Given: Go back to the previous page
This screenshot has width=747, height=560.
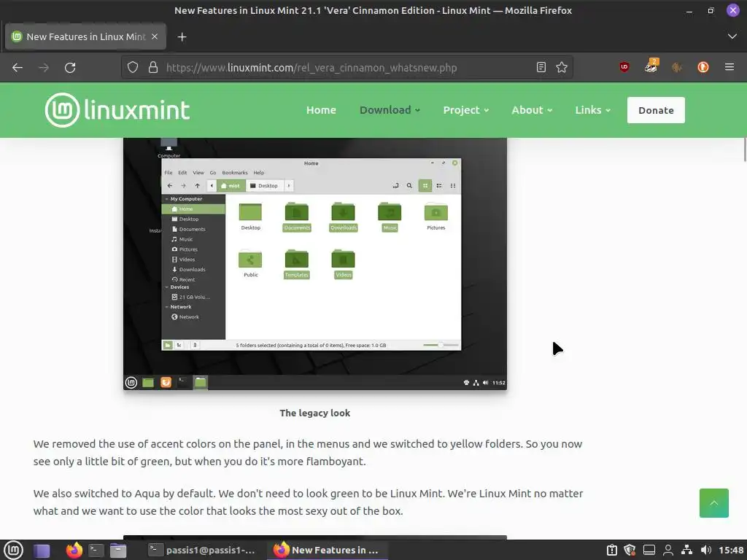Looking at the screenshot, I should click(x=18, y=68).
